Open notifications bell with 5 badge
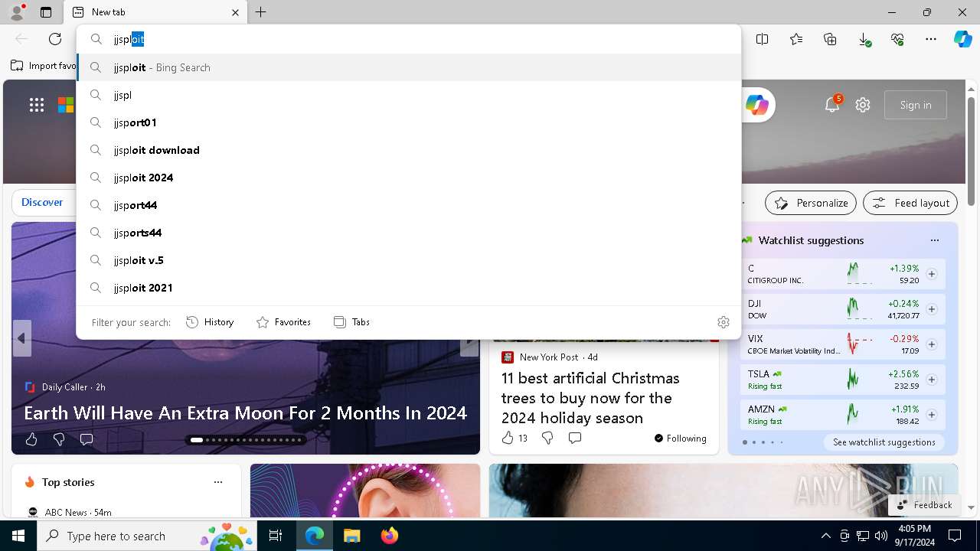 pyautogui.click(x=832, y=105)
